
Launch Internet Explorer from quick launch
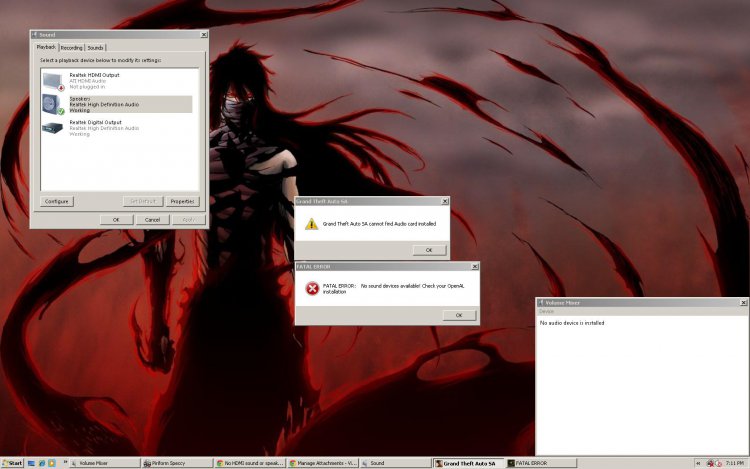pyautogui.click(x=42, y=463)
